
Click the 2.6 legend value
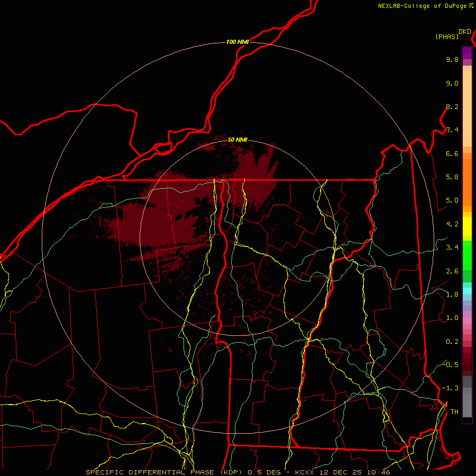click(x=452, y=271)
